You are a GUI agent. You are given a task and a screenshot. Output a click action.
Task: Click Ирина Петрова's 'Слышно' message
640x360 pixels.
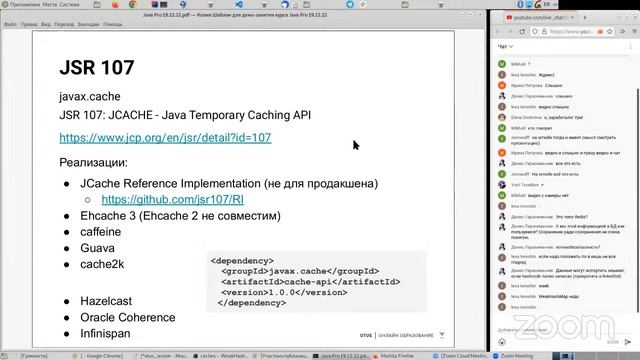[x=554, y=86]
